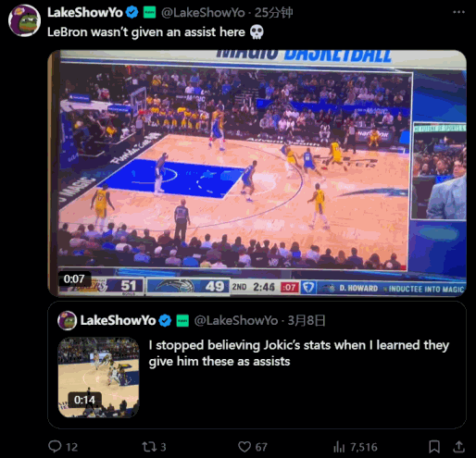This screenshot has height=458, width=476.
Task: Click the 0:07 video duration label
Action: point(74,279)
